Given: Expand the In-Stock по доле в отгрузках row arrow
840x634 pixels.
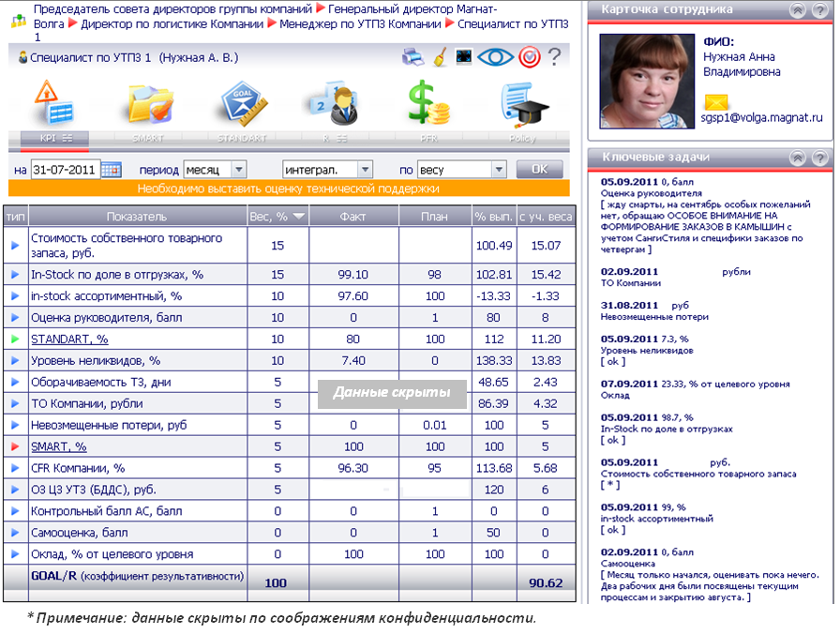Looking at the screenshot, I should pyautogui.click(x=15, y=275).
